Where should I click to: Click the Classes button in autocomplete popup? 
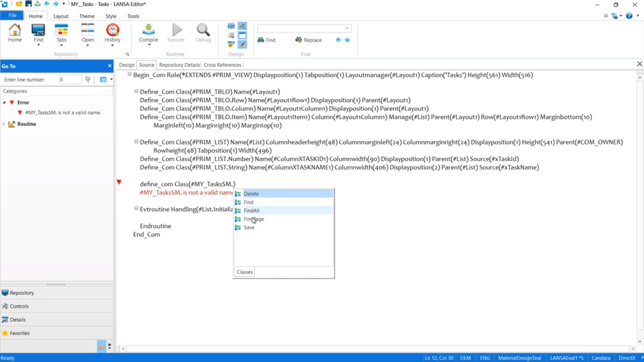(x=245, y=272)
